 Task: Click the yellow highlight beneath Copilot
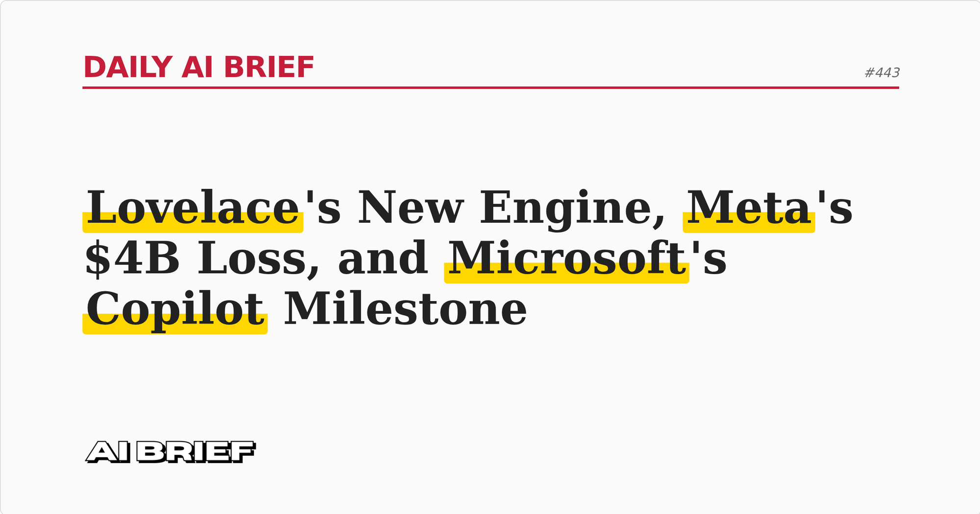[175, 328]
